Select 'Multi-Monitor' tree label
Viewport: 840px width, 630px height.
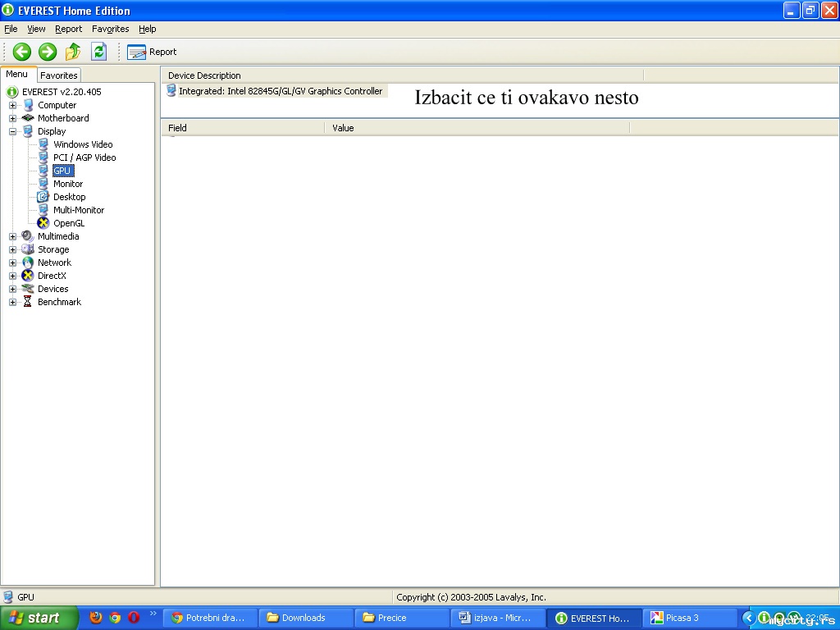[79, 210]
